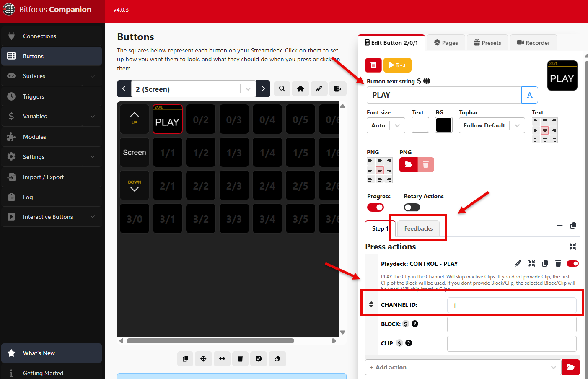
Task: Select the Edit Button 2/0/1 tab
Action: tap(391, 43)
